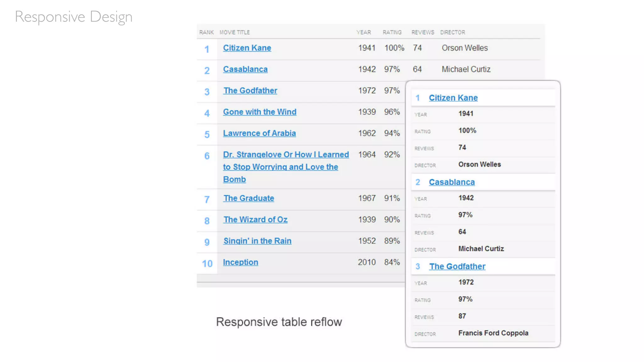The height and width of the screenshot is (362, 644).
Task: Click rank number 10 beside Inception
Action: coord(207,264)
